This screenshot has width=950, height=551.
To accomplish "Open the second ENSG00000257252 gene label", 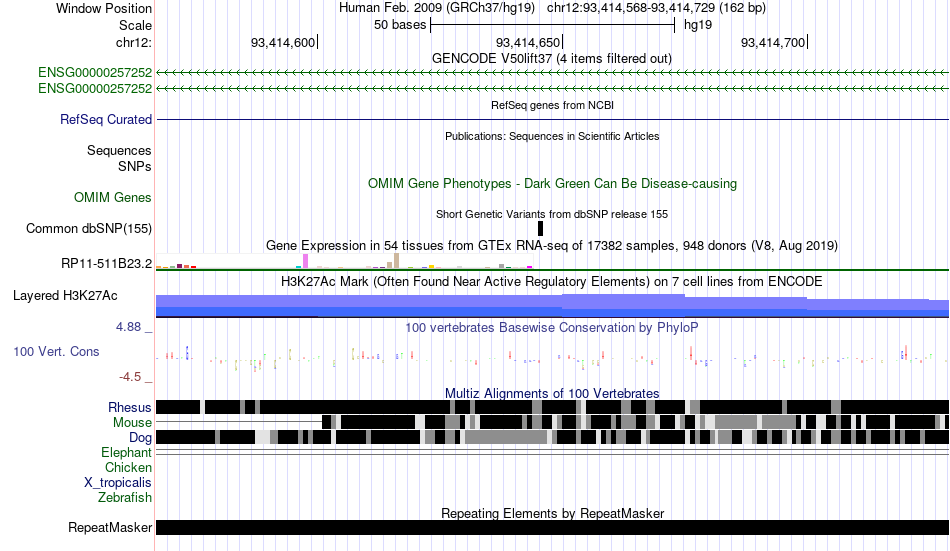I will point(95,88).
